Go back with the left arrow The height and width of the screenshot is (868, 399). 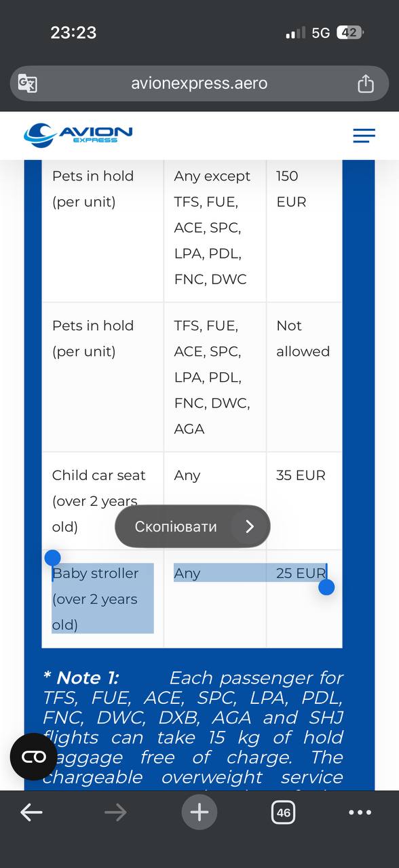coord(31,812)
